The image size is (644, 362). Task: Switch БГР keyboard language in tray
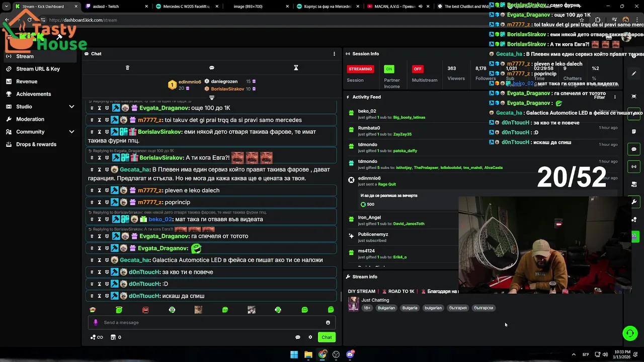[586, 354]
